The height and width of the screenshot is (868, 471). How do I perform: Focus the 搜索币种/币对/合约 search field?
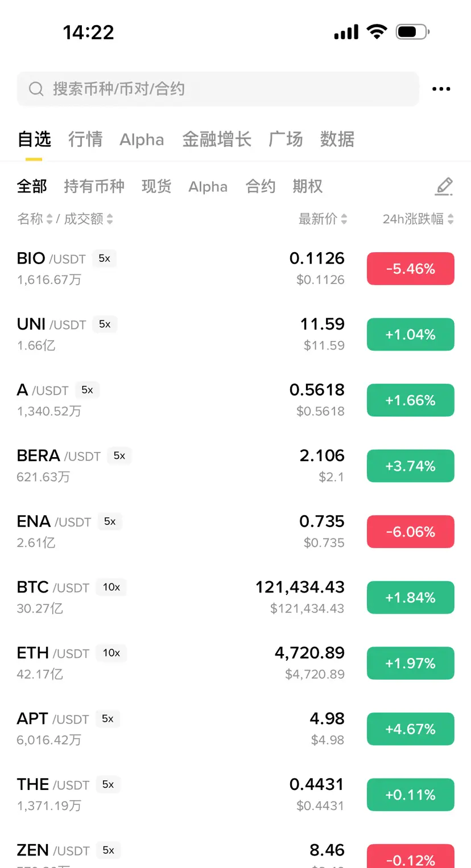coord(218,89)
